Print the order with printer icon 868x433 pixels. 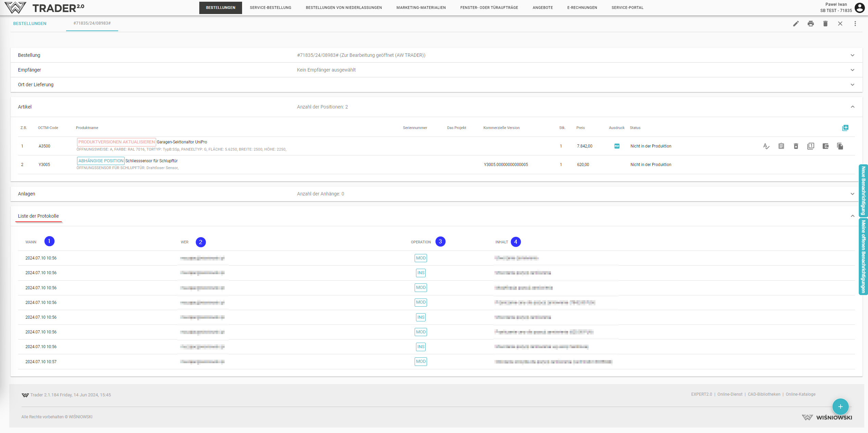pos(810,24)
